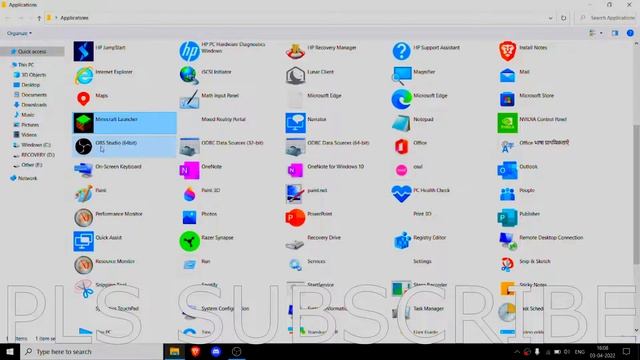Select the Maps app icon
This screenshot has height=360, width=640.
tap(83, 99)
